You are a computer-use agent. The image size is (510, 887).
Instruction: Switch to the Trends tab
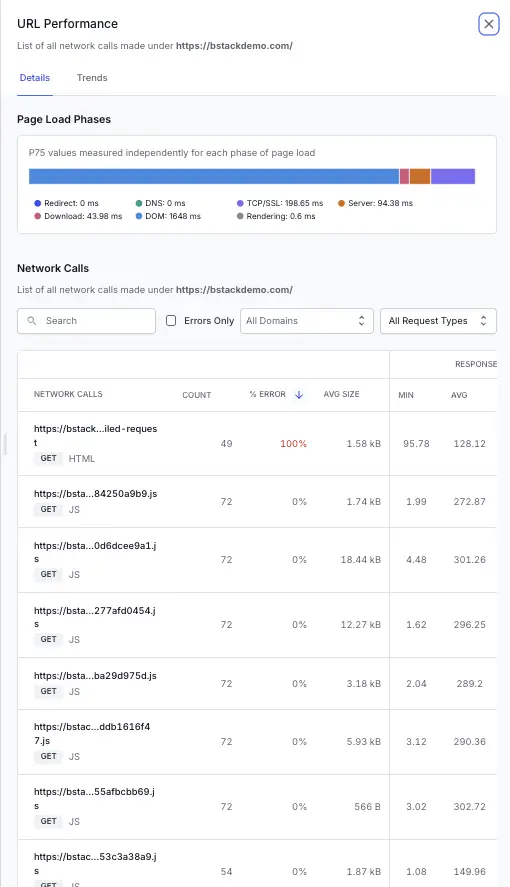[x=92, y=78]
